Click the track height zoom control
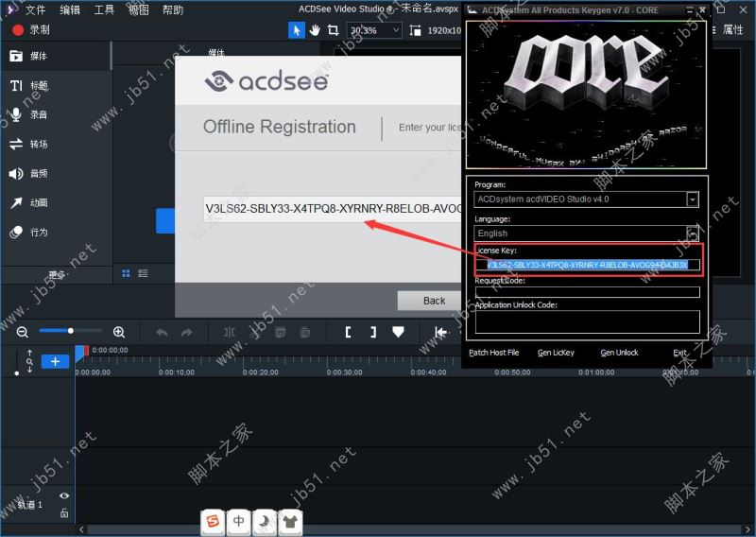 tap(29, 361)
